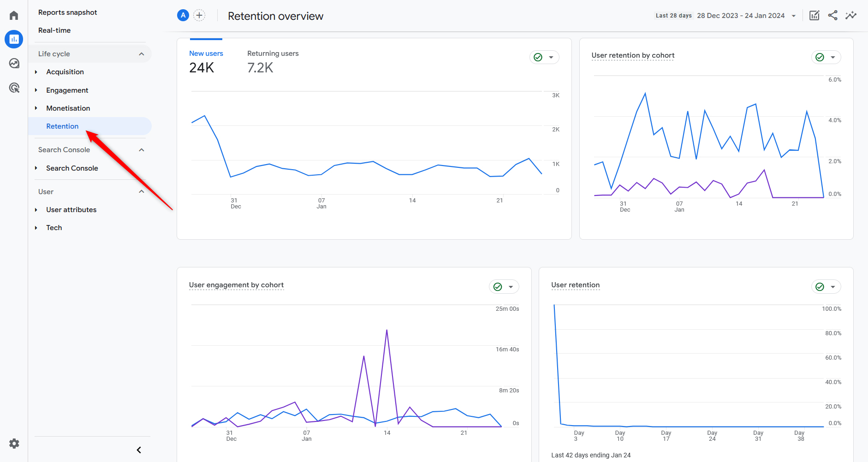Expand the Acquisition section
This screenshot has height=462, width=868.
[37, 72]
